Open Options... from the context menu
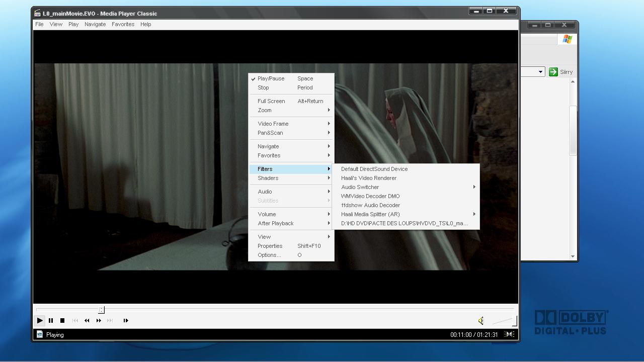644x362 pixels. 269,255
